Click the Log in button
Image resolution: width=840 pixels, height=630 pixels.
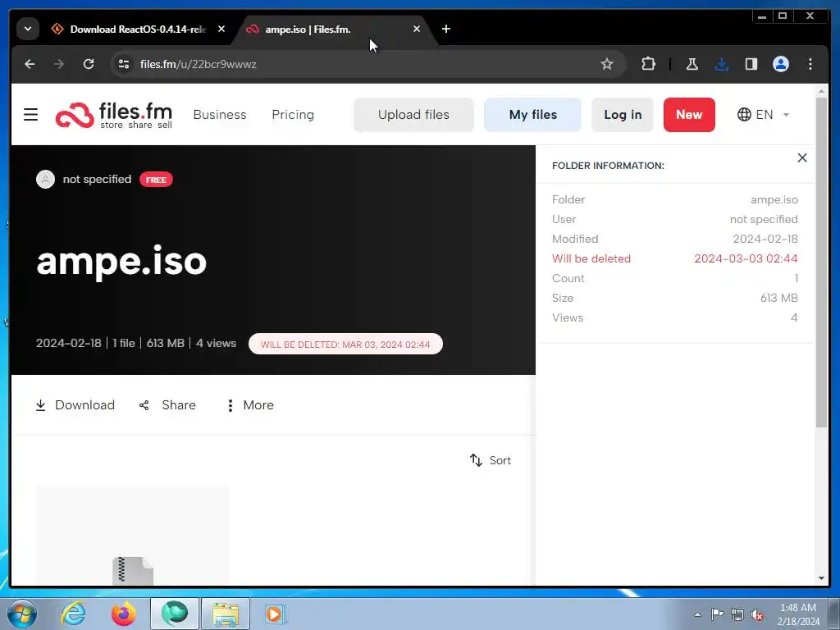(623, 115)
